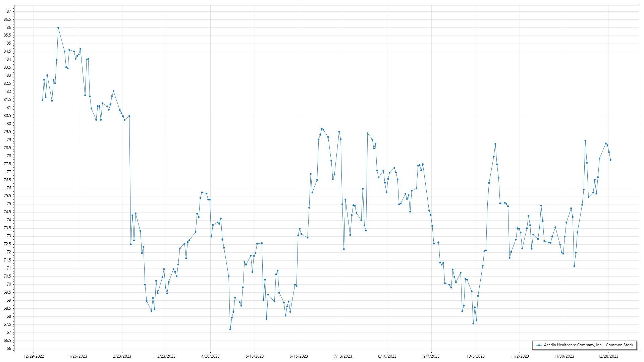Click the last data point of the series
Image resolution: width=644 pixels, height=362 pixels.
[610, 160]
